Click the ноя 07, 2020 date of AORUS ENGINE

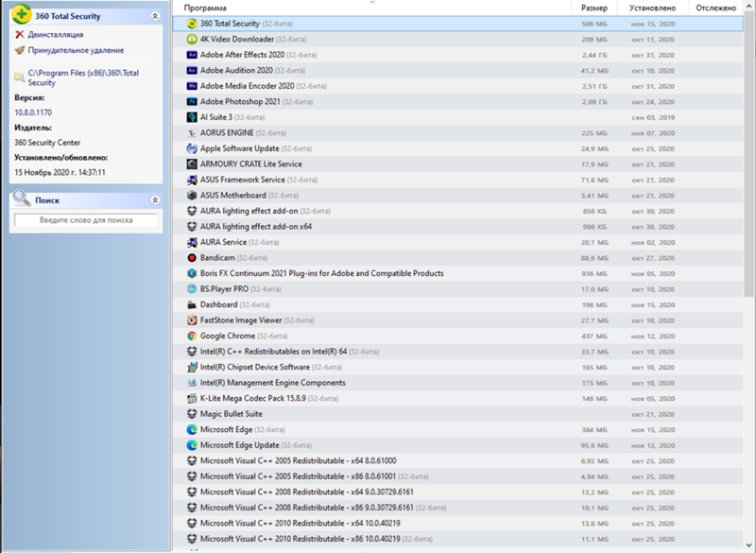coord(653,133)
